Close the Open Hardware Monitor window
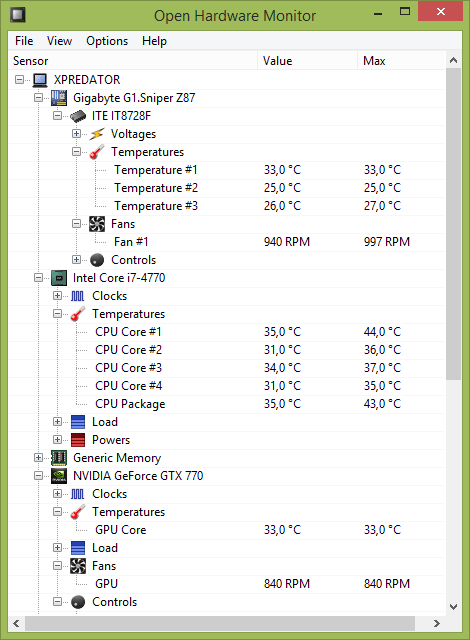470x640 pixels. tap(441, 12)
